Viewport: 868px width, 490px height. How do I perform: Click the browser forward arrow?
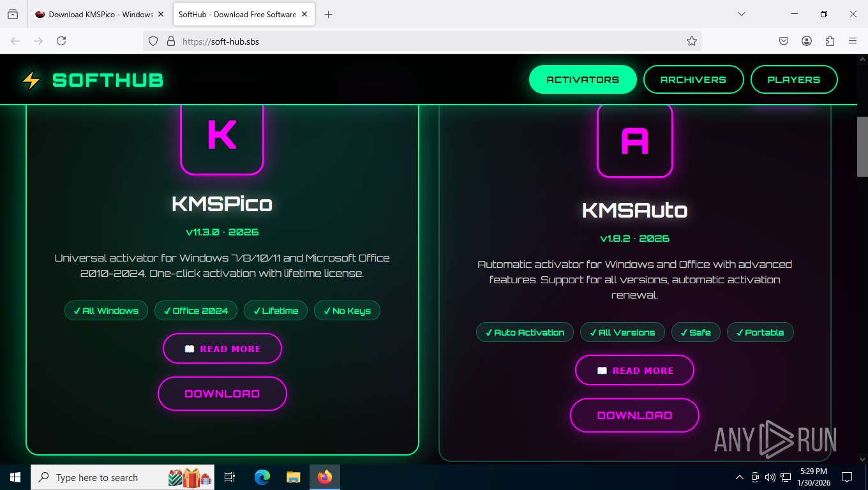point(38,41)
